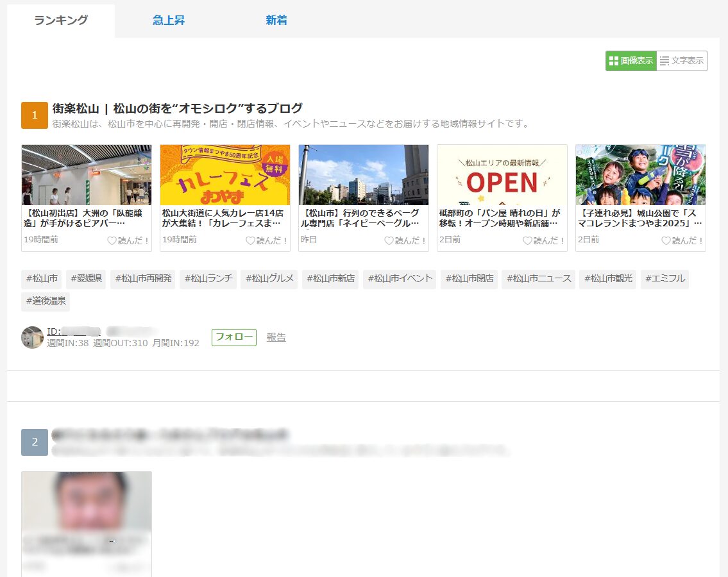The image size is (728, 577).
Task: Open the blogger's profile avatar
Action: (x=32, y=337)
